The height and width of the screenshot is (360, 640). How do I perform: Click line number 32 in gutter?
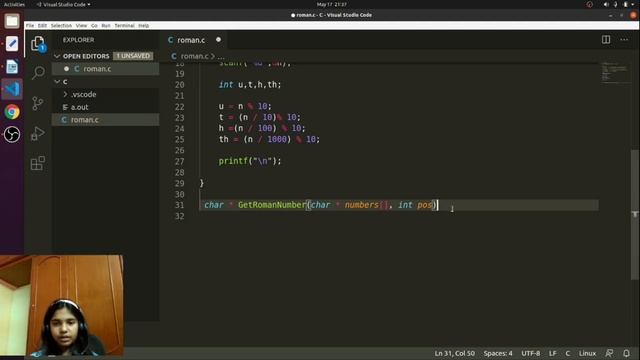(x=180, y=216)
